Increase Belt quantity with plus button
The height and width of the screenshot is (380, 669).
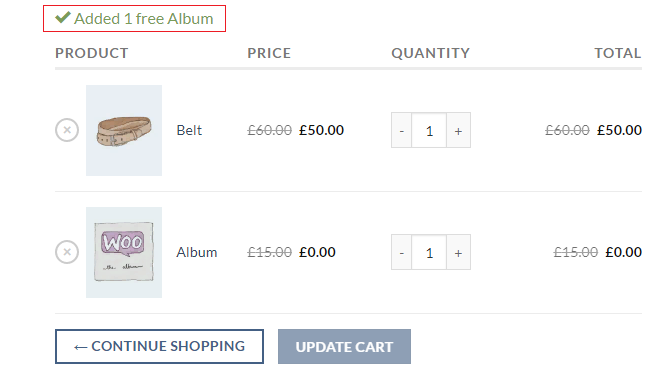tap(458, 131)
